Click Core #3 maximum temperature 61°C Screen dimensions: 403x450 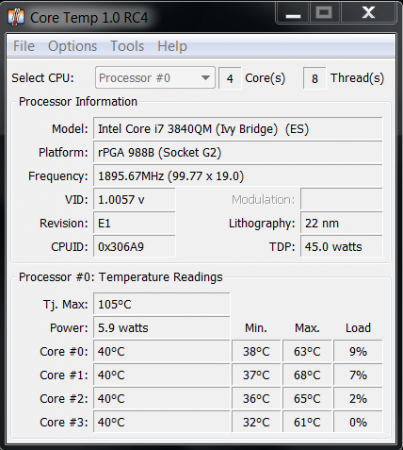(307, 422)
